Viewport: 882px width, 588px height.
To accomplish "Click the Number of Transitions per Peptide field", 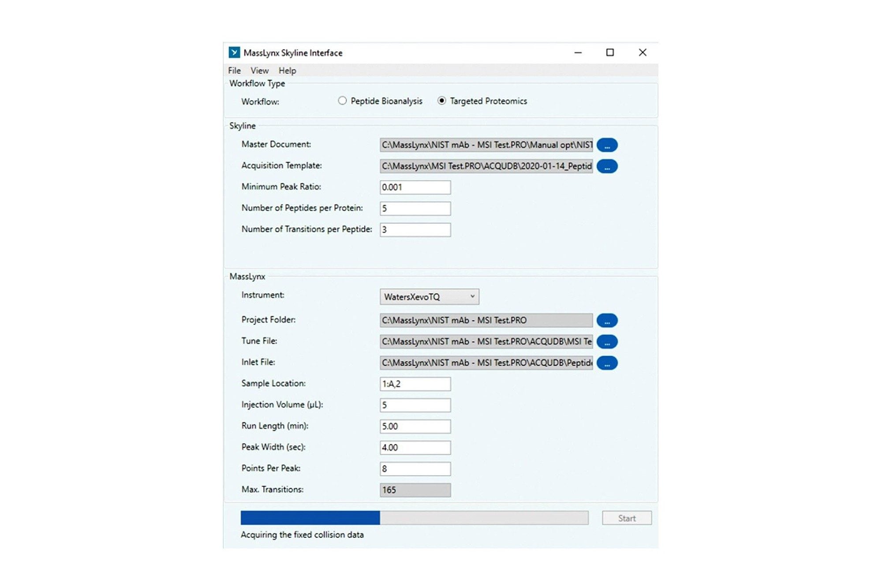I will pos(415,229).
